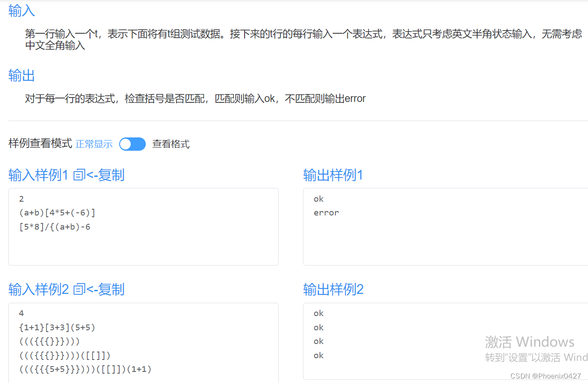Click the number 2 in input sample 1
The height and width of the screenshot is (383, 588).
pyautogui.click(x=22, y=199)
